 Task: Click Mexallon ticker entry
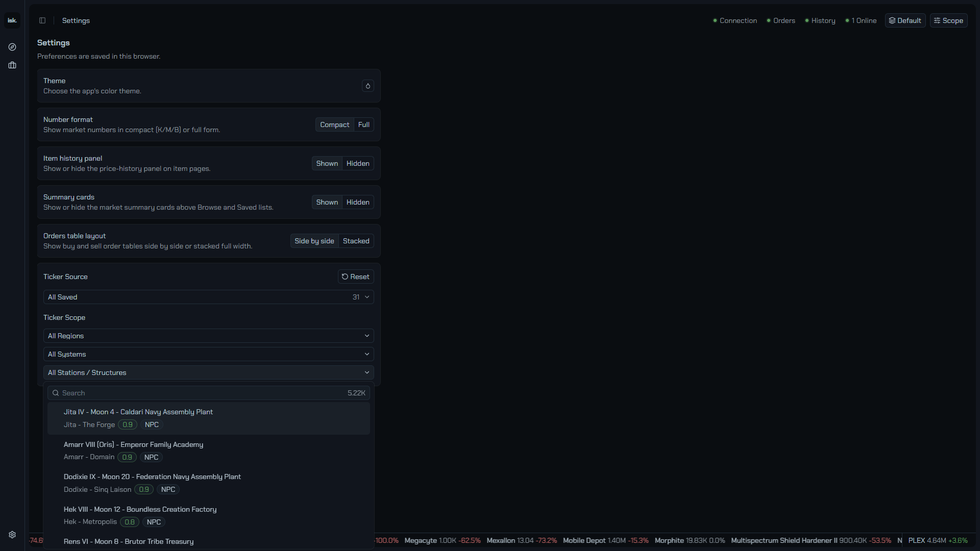pos(522,540)
